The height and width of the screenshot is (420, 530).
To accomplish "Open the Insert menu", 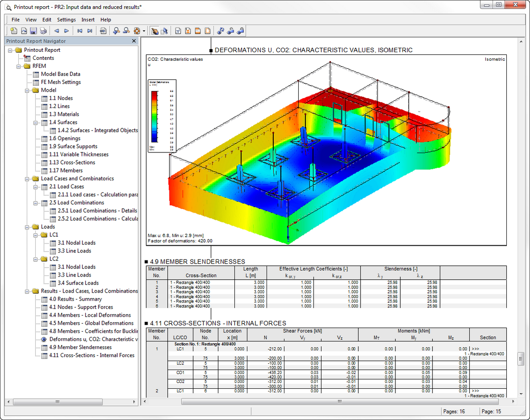I will click(x=88, y=20).
